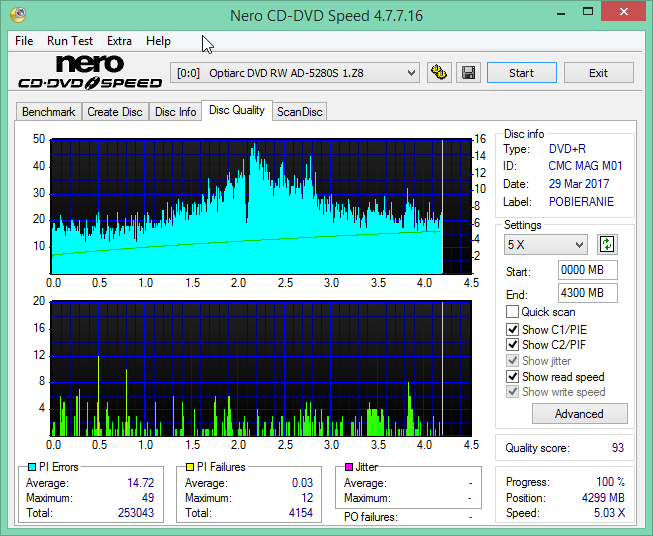Image resolution: width=653 pixels, height=536 pixels.
Task: Open the drive options tools icon
Action: click(x=439, y=73)
